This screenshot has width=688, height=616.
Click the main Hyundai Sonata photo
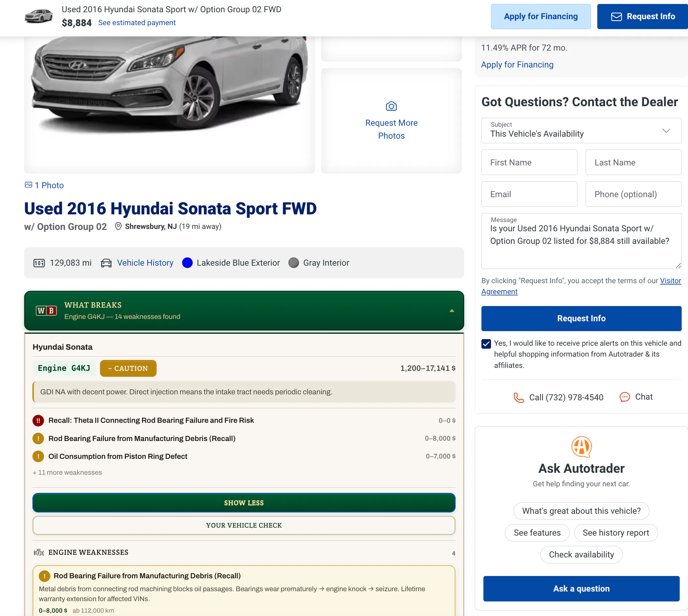170,105
